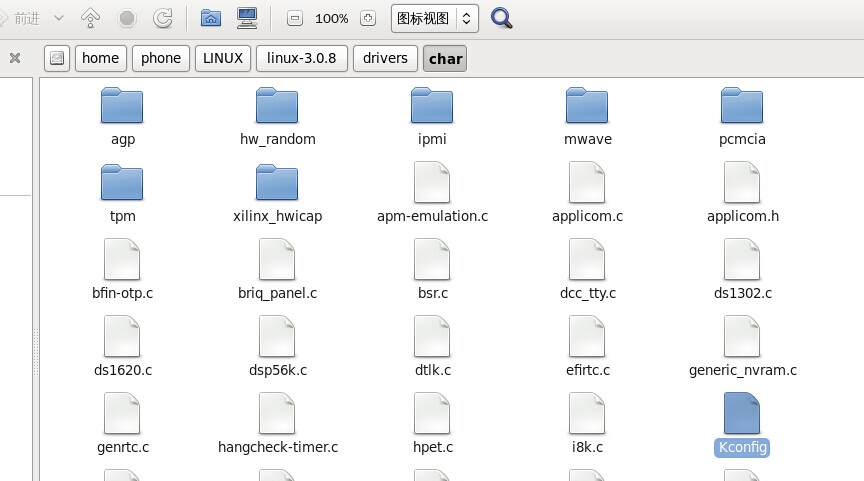Select the ds1302.c file
This screenshot has height=481, width=864.
742,270
